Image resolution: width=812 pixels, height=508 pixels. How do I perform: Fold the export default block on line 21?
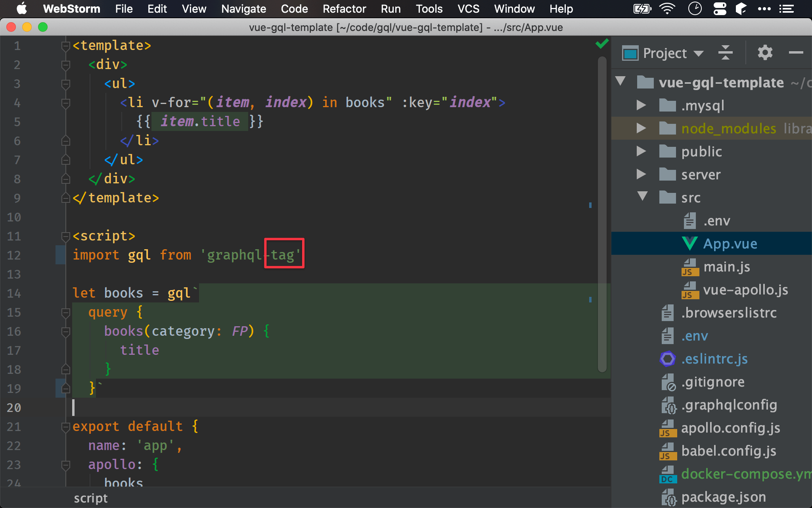click(66, 427)
